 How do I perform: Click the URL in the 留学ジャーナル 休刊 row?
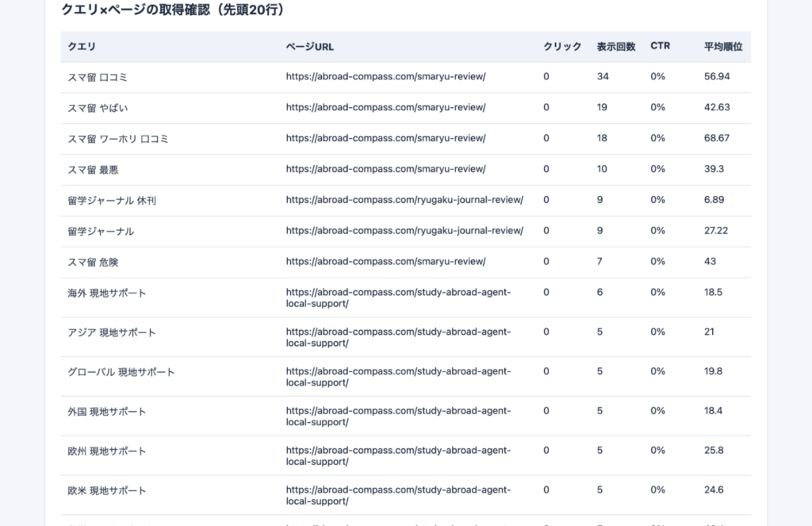[x=404, y=200]
